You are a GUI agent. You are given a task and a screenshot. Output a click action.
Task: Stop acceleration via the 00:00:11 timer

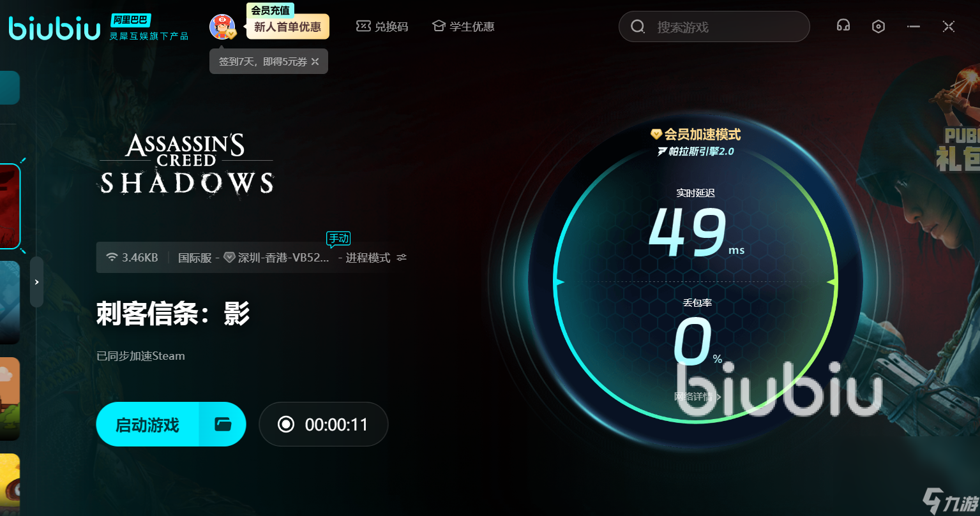[x=324, y=424]
